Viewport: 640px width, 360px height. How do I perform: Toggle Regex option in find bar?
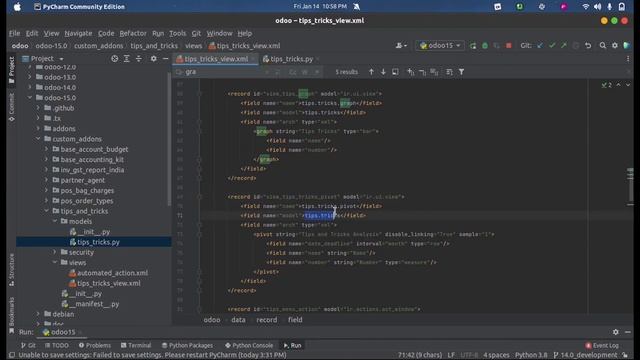point(317,72)
